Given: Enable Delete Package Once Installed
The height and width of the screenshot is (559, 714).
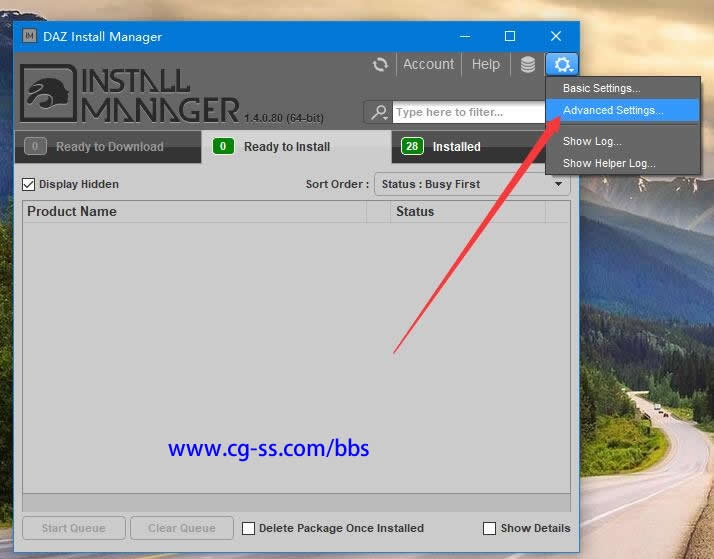Looking at the screenshot, I should tap(249, 528).
